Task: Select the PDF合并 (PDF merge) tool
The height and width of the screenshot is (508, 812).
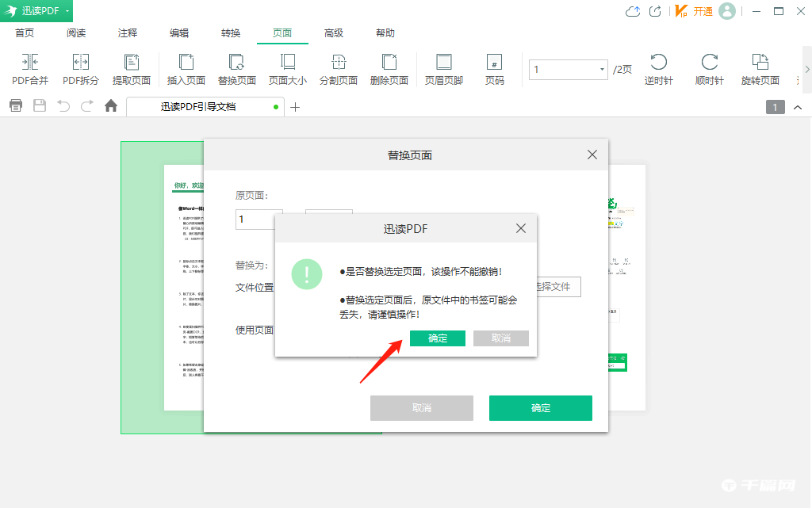Action: 29,69
